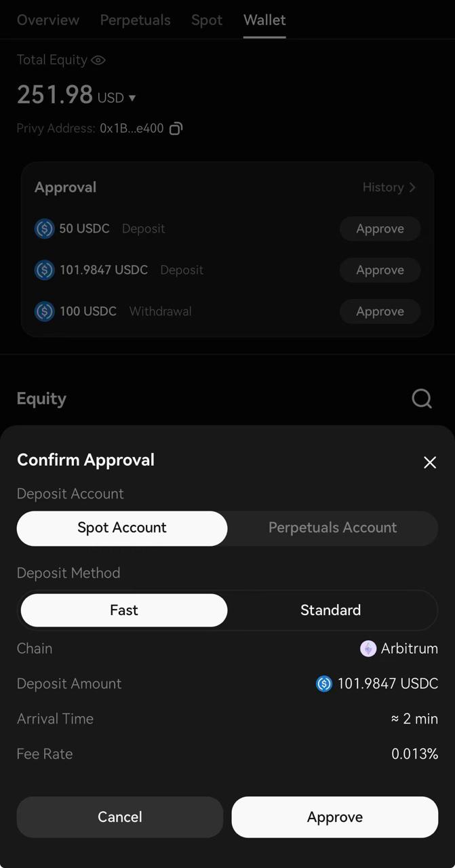Approve the 50 USDC deposit

click(380, 229)
